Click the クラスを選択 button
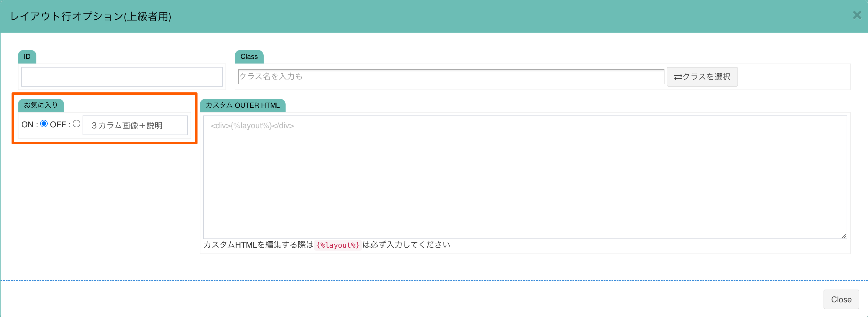Viewport: 868px width, 317px height. (702, 77)
